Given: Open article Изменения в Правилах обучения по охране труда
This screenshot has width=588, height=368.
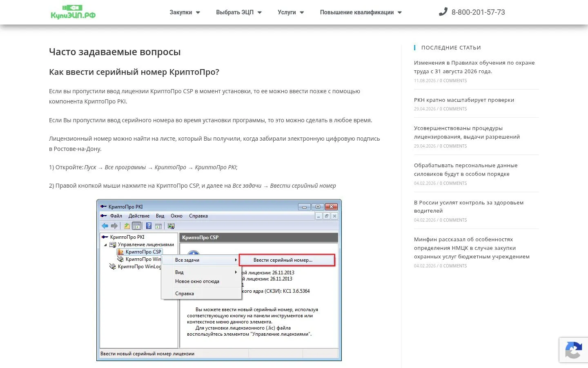Looking at the screenshot, I should pyautogui.click(x=474, y=67).
